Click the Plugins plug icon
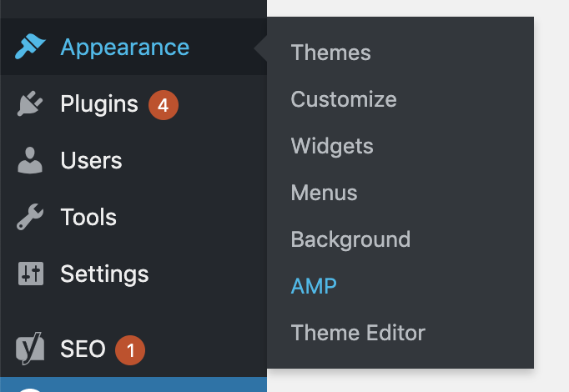The width and height of the screenshot is (569, 392). point(30,103)
